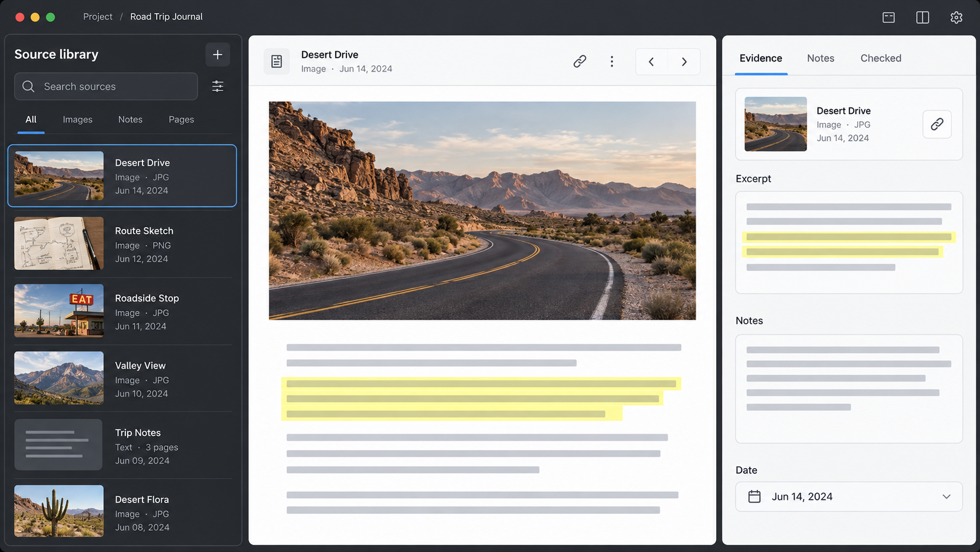980x552 pixels.
Task: Click link icon in Evidence card
Action: coord(937,124)
